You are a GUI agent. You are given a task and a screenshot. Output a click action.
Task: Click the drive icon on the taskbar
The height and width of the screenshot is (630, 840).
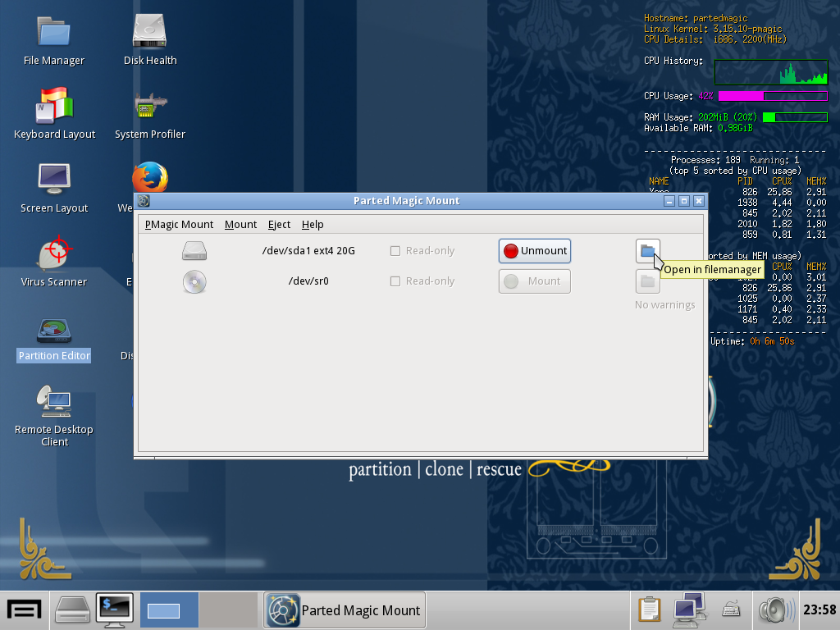73,610
